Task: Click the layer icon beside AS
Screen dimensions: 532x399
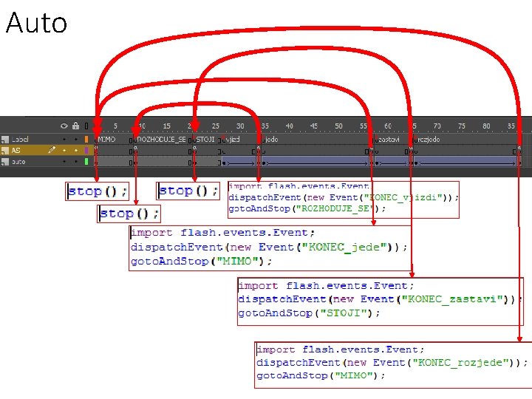Action: coord(4,150)
